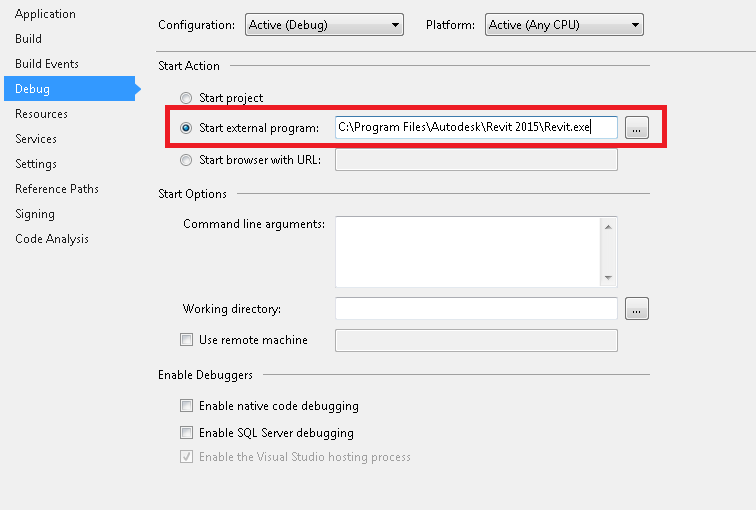
Task: Open the Code Analysis tab
Action: click(51, 239)
